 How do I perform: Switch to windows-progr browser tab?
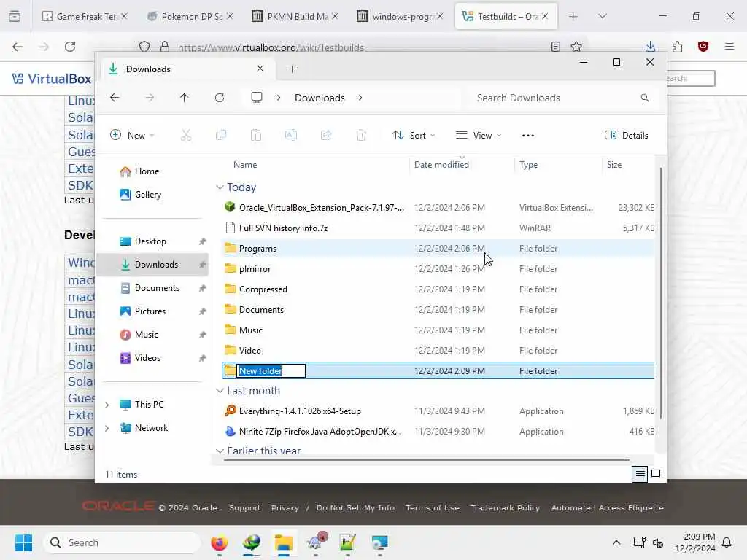tap(400, 16)
